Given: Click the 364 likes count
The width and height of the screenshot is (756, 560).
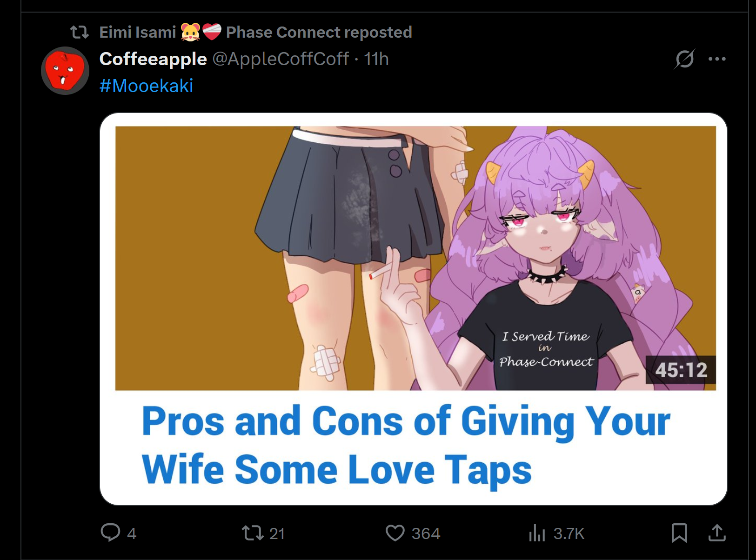Looking at the screenshot, I should point(426,533).
